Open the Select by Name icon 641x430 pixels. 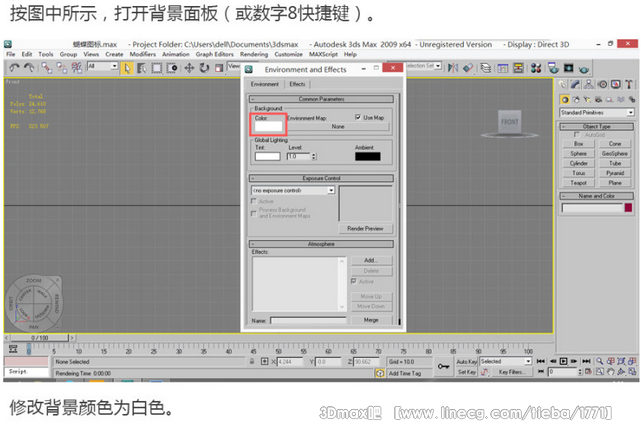[x=142, y=68]
